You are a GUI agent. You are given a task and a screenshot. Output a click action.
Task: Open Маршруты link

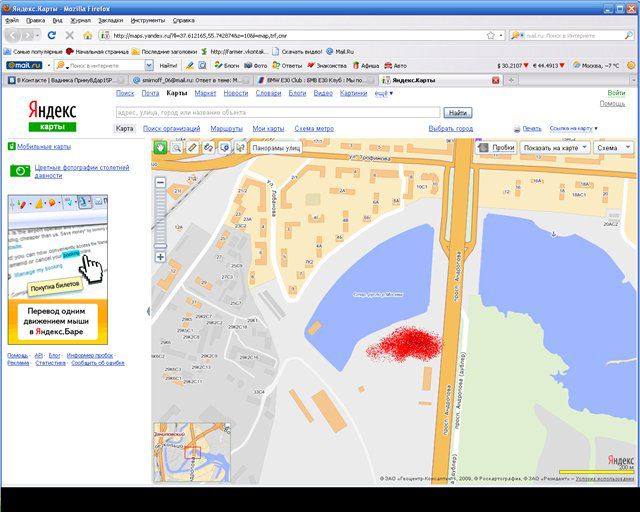click(227, 128)
